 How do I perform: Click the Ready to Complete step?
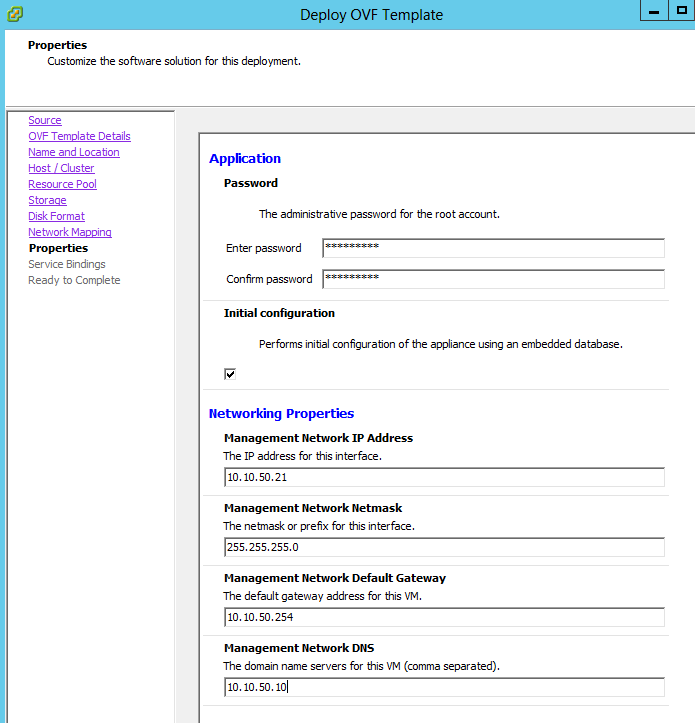(x=74, y=280)
